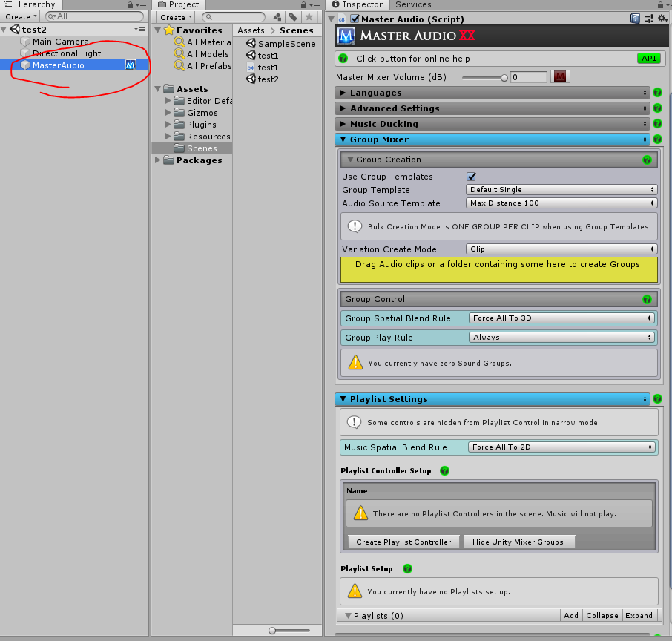This screenshot has height=641, width=672.
Task: Open the component reference book icon
Action: [x=636, y=19]
